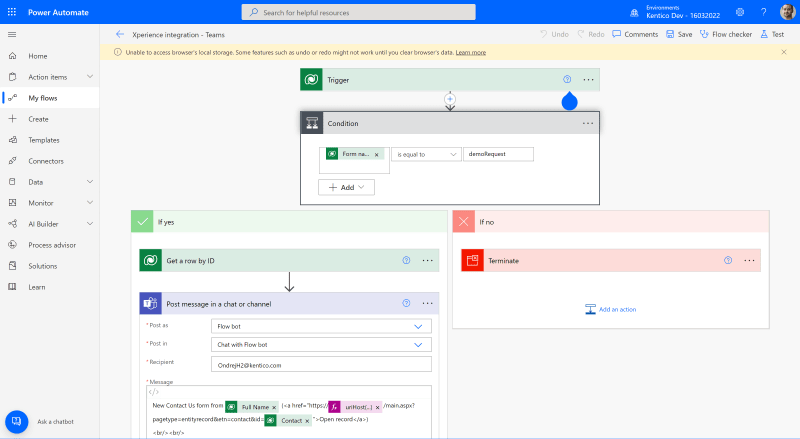The width and height of the screenshot is (800, 439).
Task: Open the 'is equal to' operator dropdown
Action: tap(426, 154)
